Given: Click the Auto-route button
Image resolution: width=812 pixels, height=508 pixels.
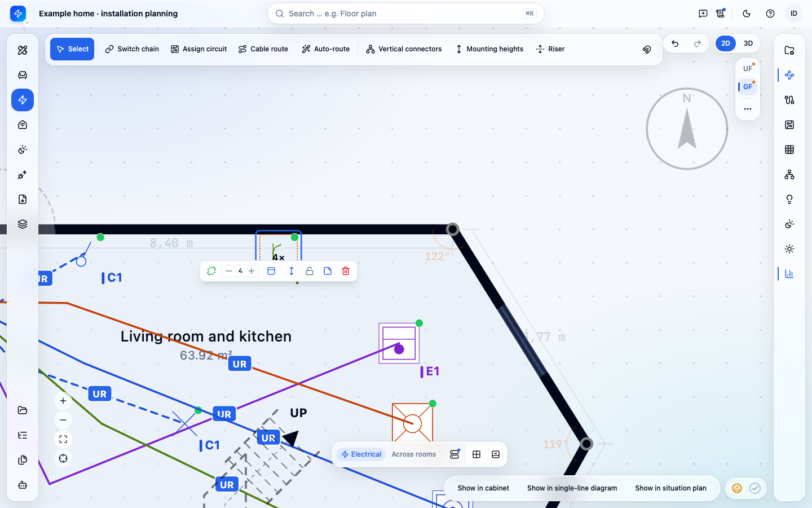Looking at the screenshot, I should tap(325, 49).
